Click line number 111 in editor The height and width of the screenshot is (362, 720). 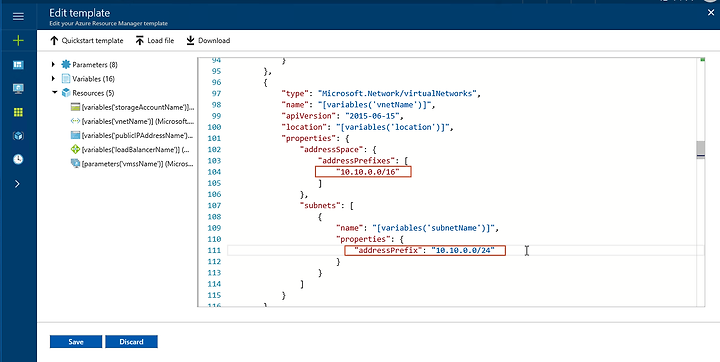click(215, 250)
